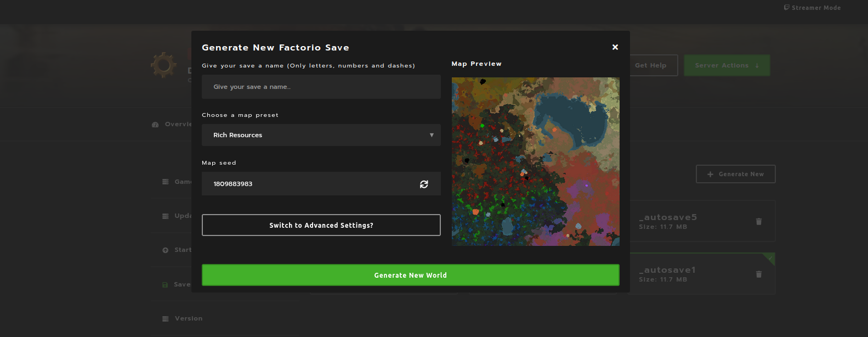Click the Map seed label
Viewport: 868px width, 337px height.
[x=219, y=163]
